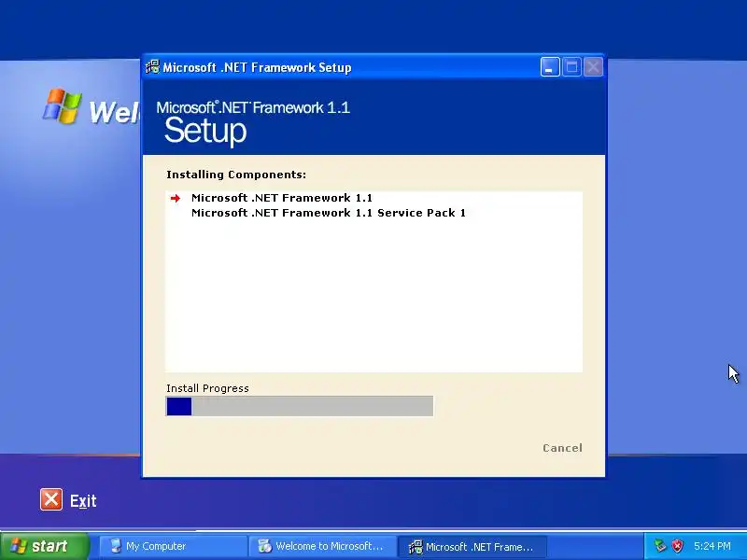
Task: Select .NET Framework 1.1 Service Pack 1 entry
Action: point(329,213)
